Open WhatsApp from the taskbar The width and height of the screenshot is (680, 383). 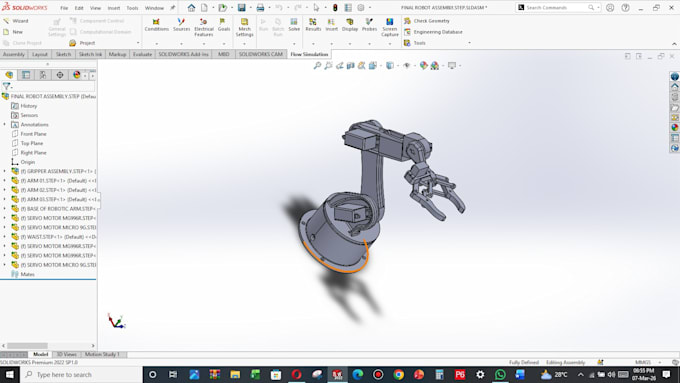pos(500,374)
